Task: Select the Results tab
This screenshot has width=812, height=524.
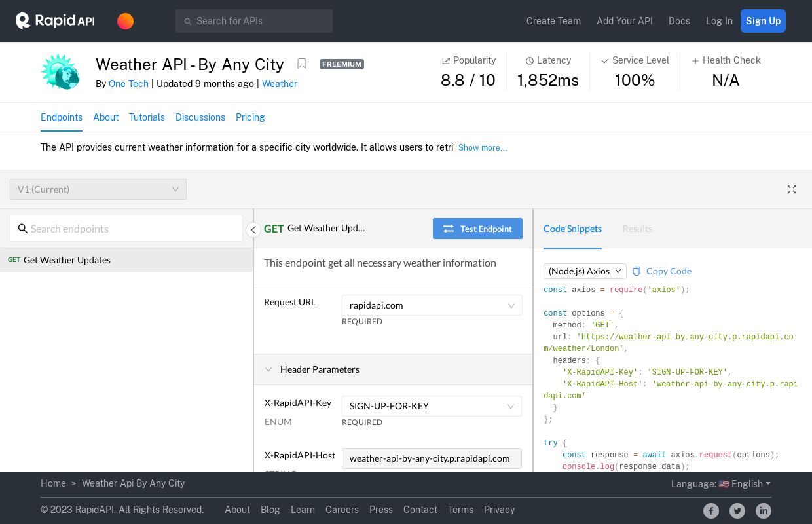Action: point(637,229)
